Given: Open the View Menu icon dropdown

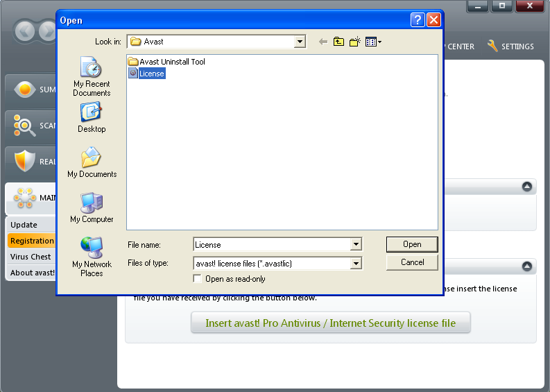Looking at the screenshot, I should [373, 42].
